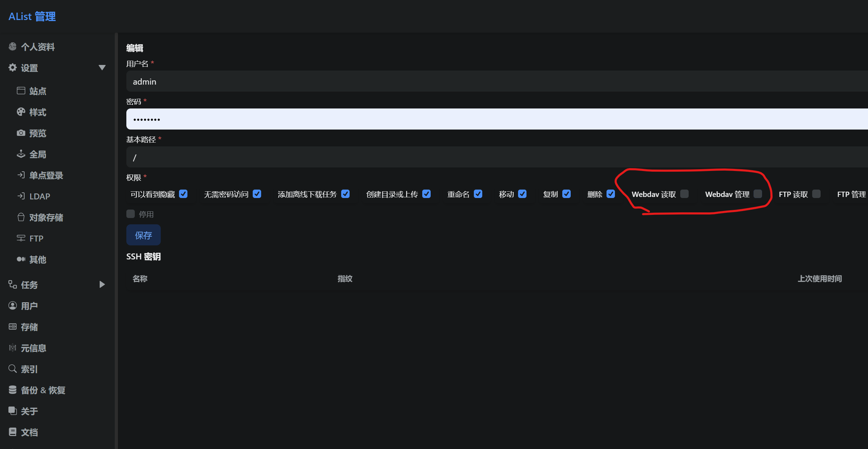Collapse the 设置 section arrow
Viewport: 868px width, 449px height.
coord(102,67)
